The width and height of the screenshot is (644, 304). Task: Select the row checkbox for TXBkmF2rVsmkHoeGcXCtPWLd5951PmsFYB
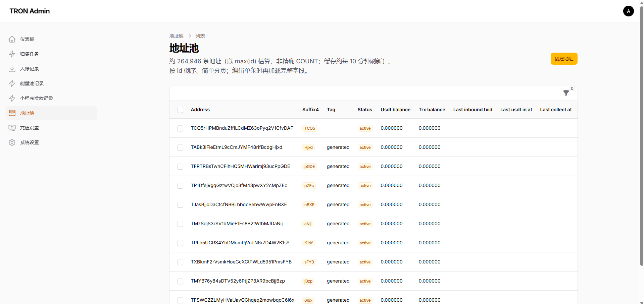[x=180, y=262]
